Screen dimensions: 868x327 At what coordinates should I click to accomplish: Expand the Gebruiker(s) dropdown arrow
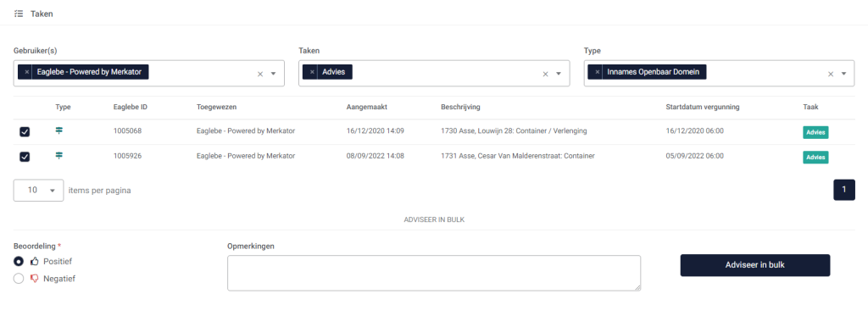tap(274, 75)
